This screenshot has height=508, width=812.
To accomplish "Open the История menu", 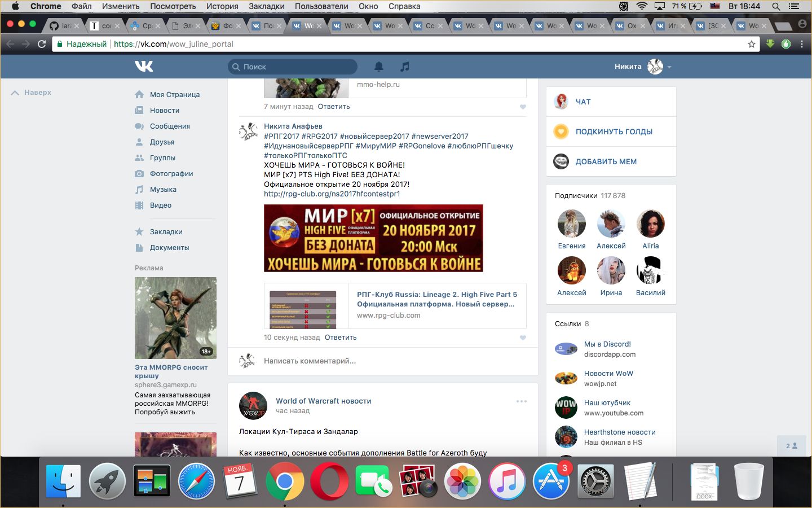I will pyautogui.click(x=222, y=6).
